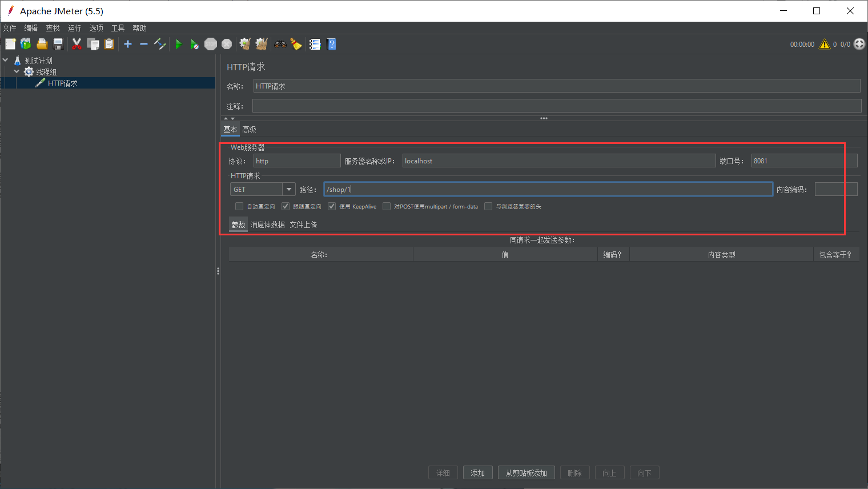The width and height of the screenshot is (868, 489).
Task: Open the 帮助 menu
Action: point(139,28)
